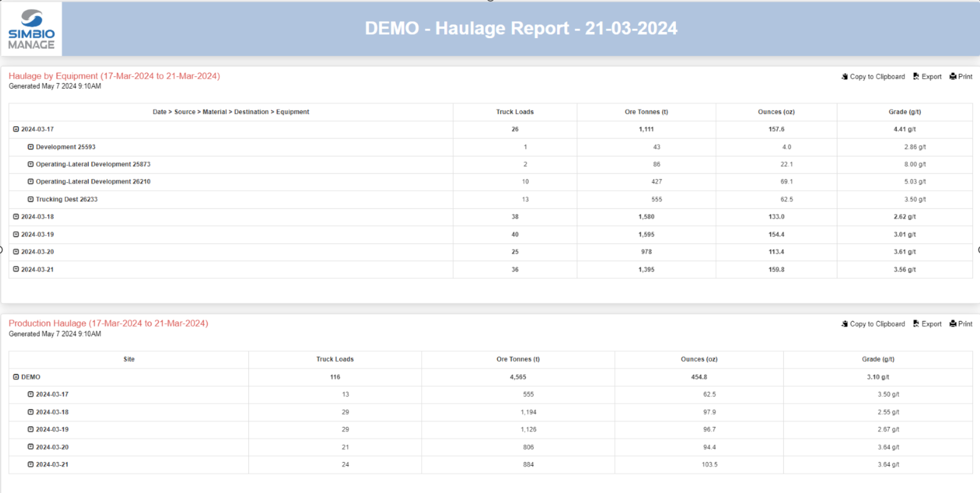Expand 2024-03-19 under DEMO in Production Haulage
980x493 pixels.
click(30, 430)
